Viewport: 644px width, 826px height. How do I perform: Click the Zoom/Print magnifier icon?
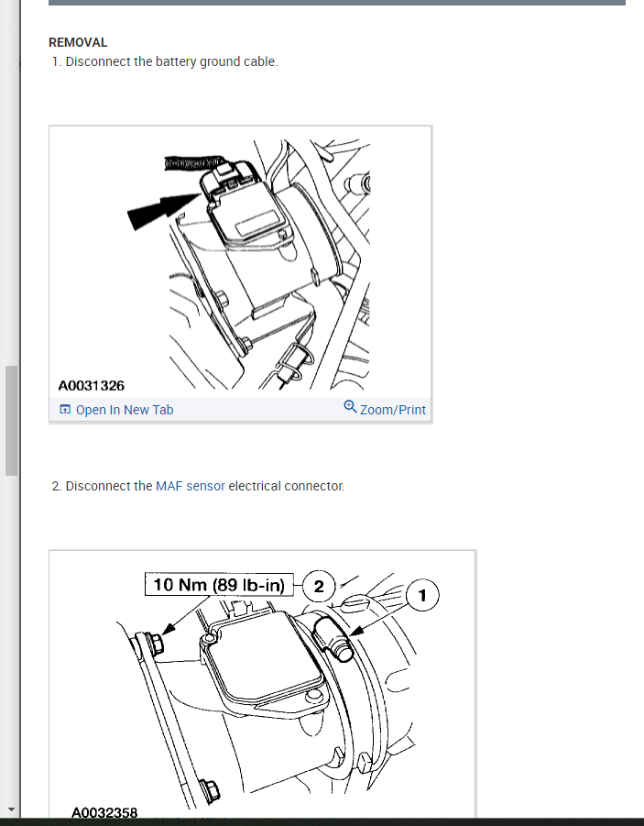[x=350, y=407]
